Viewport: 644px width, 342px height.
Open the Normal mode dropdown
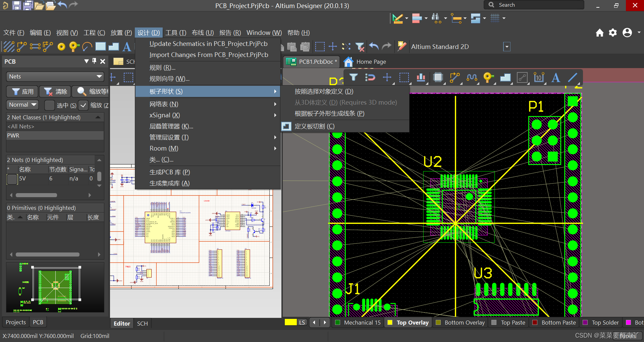[x=22, y=105]
